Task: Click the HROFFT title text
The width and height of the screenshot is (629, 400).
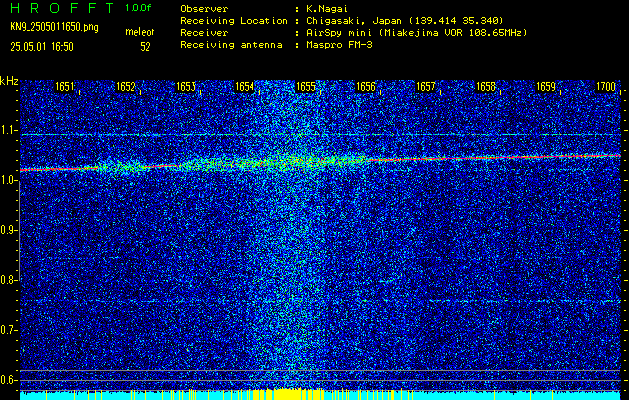Action: pos(62,8)
